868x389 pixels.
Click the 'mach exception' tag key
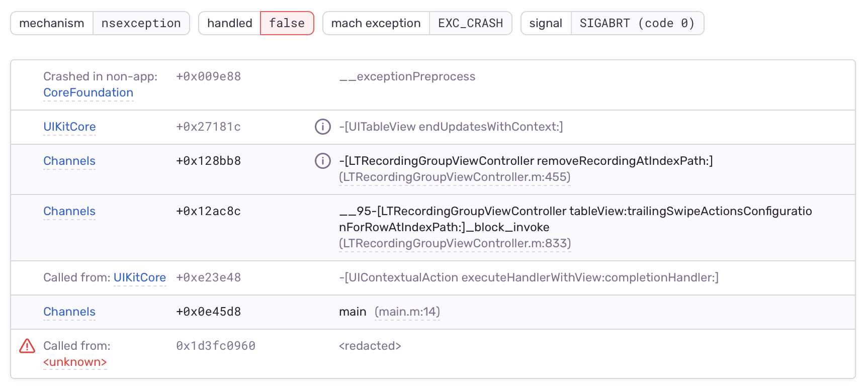tap(376, 23)
